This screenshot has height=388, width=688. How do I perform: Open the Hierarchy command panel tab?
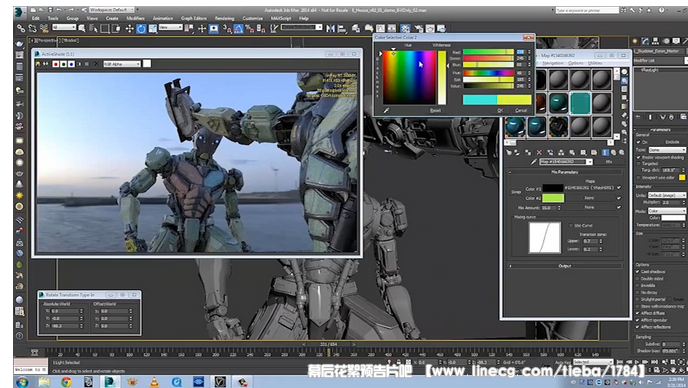point(656,41)
